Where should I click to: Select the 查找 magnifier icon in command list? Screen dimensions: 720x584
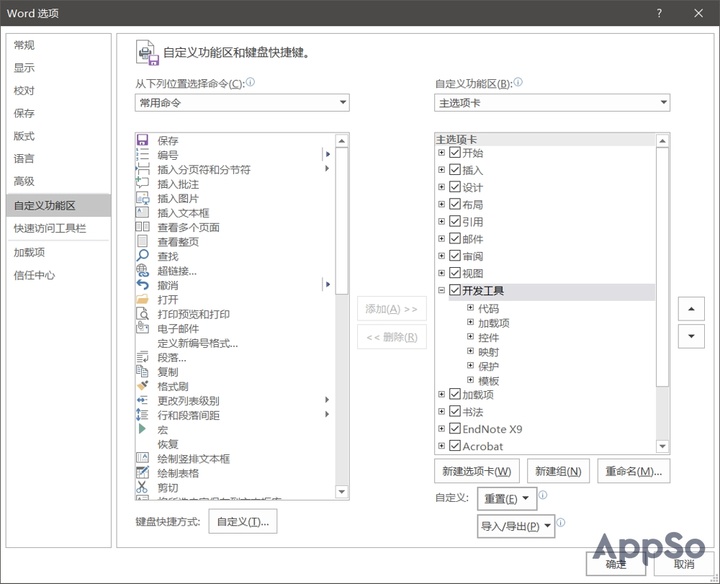click(x=142, y=256)
